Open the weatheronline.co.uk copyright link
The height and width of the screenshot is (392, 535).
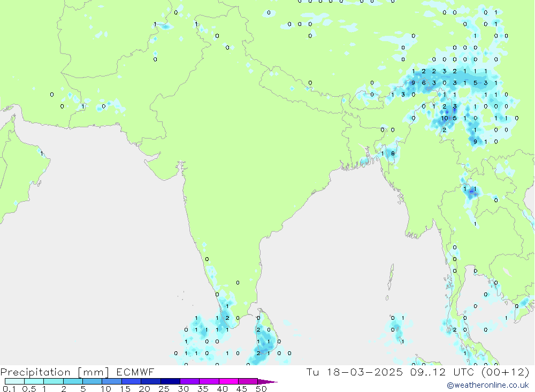point(488,385)
